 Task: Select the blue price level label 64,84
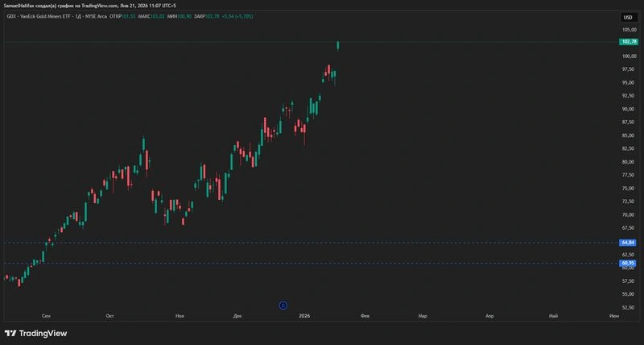(629, 243)
